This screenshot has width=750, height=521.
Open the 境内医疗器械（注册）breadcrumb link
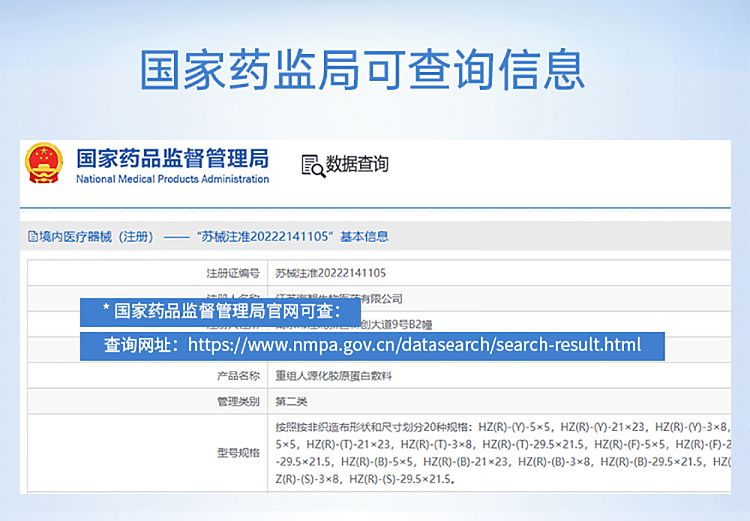tap(96, 236)
